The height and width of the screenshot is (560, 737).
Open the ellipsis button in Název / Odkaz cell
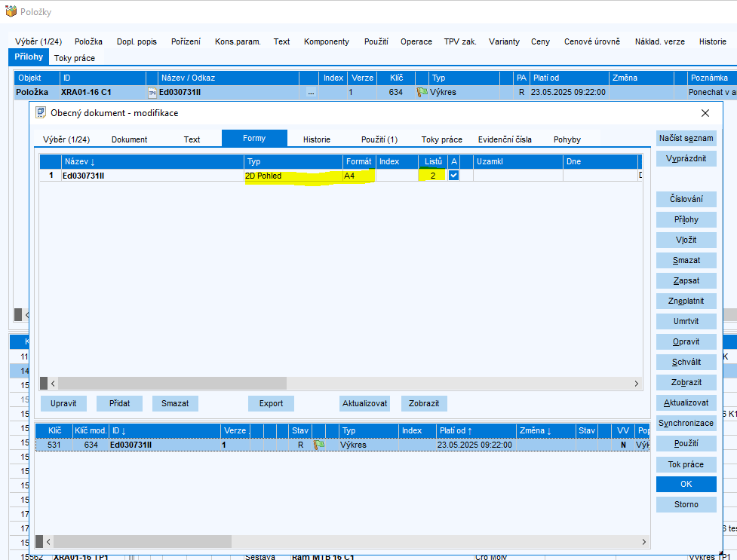coord(311,93)
